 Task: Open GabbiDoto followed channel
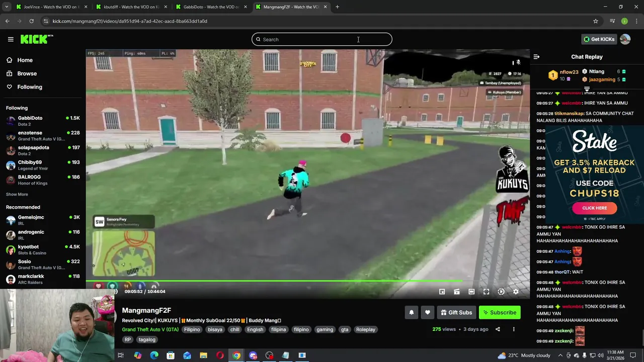pos(43,121)
